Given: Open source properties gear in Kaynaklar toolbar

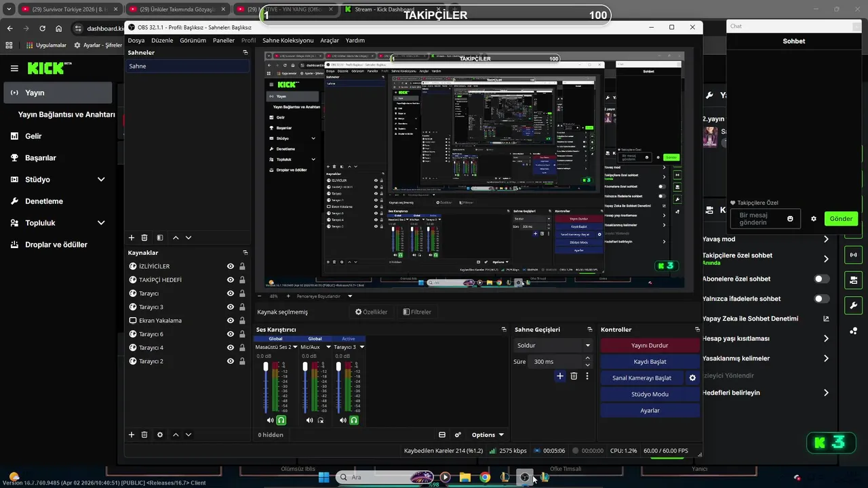Looking at the screenshot, I should [160, 434].
